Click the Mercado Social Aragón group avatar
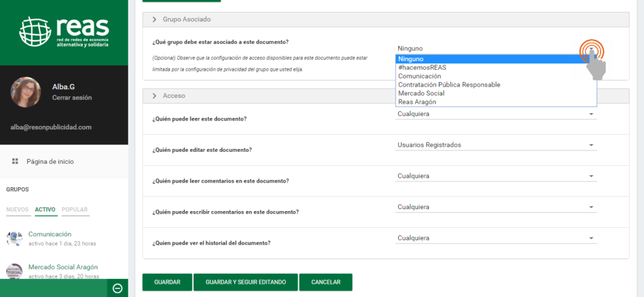This screenshot has width=644, height=297. (x=14, y=271)
